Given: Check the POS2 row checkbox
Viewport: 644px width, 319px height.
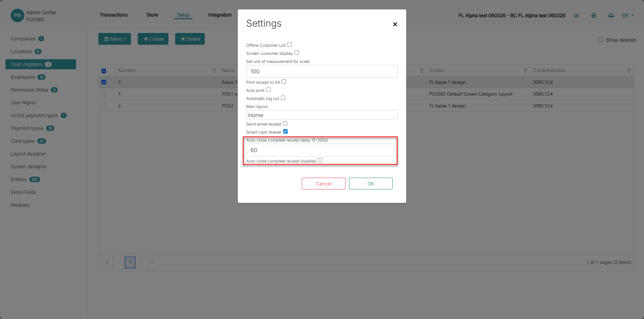Looking at the screenshot, I should tap(104, 106).
